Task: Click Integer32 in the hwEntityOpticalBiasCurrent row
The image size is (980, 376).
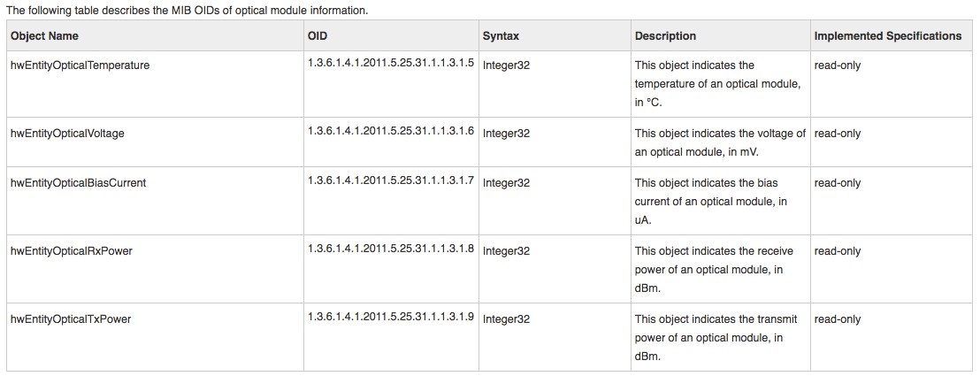Action: (506, 182)
